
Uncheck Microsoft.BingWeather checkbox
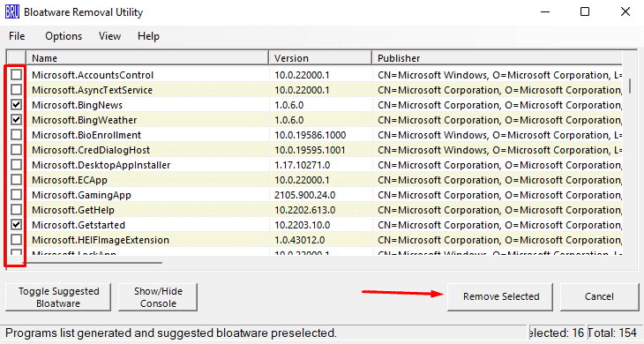17,119
